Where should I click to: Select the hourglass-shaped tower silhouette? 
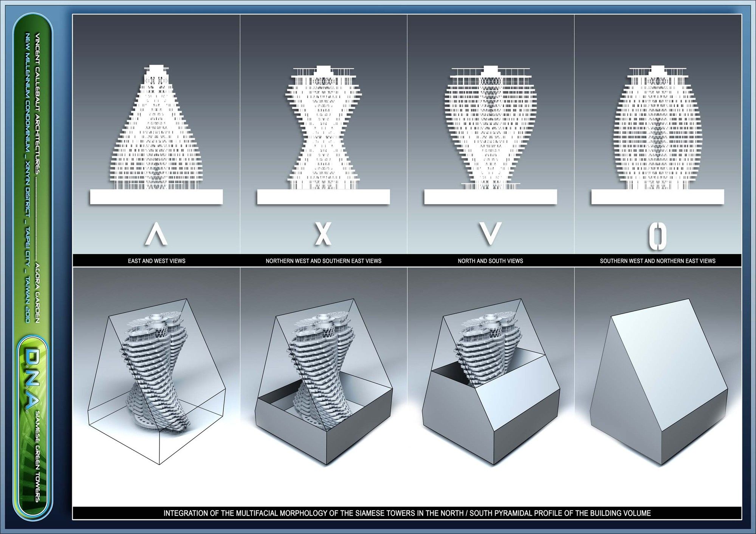[323, 128]
